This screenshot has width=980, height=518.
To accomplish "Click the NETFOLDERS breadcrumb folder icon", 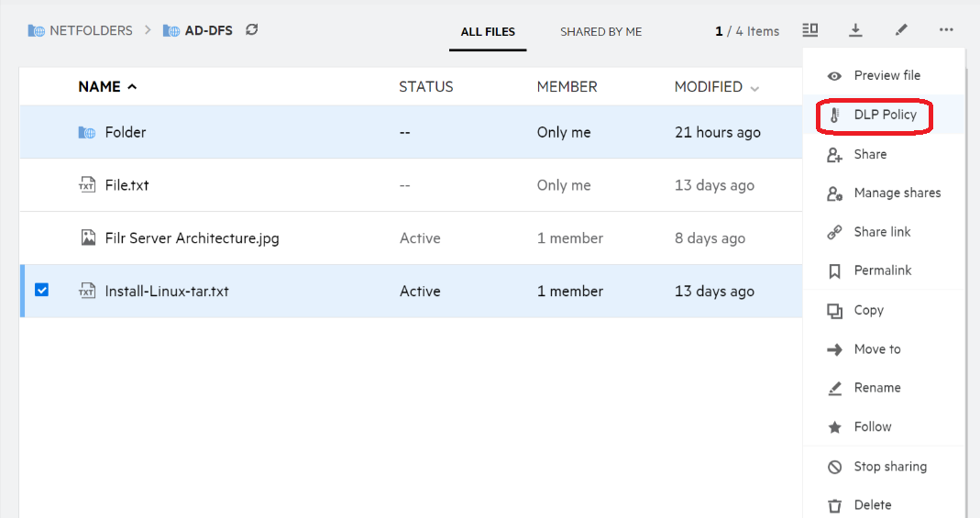I will pos(37,31).
